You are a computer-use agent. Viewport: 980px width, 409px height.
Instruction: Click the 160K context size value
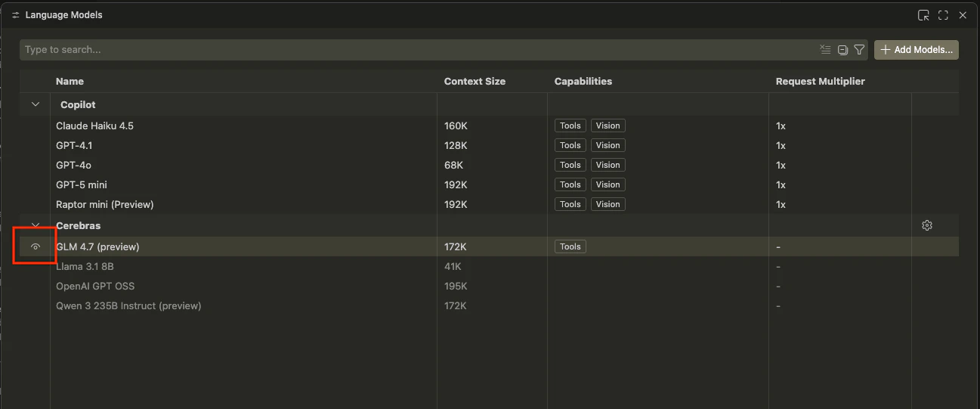point(456,125)
